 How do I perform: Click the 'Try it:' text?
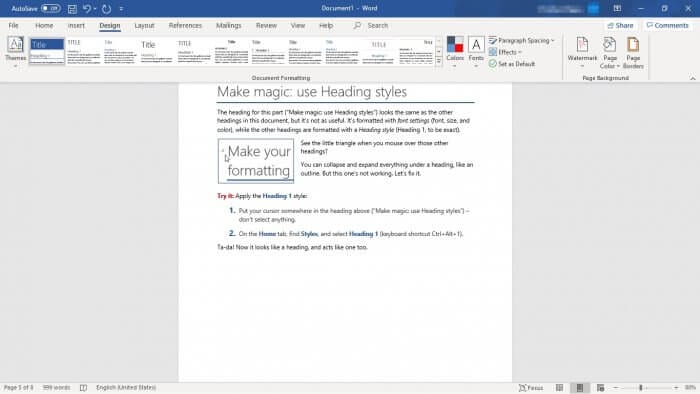tap(225, 196)
